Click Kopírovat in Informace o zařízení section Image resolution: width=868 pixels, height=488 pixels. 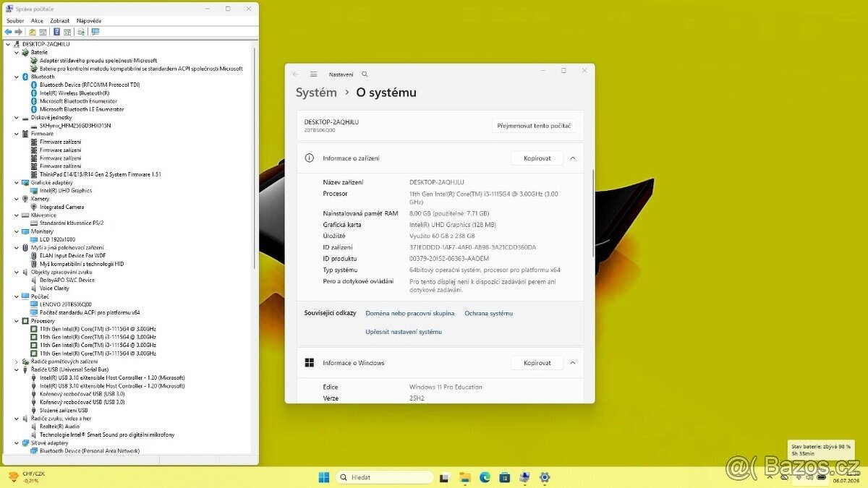(537, 158)
